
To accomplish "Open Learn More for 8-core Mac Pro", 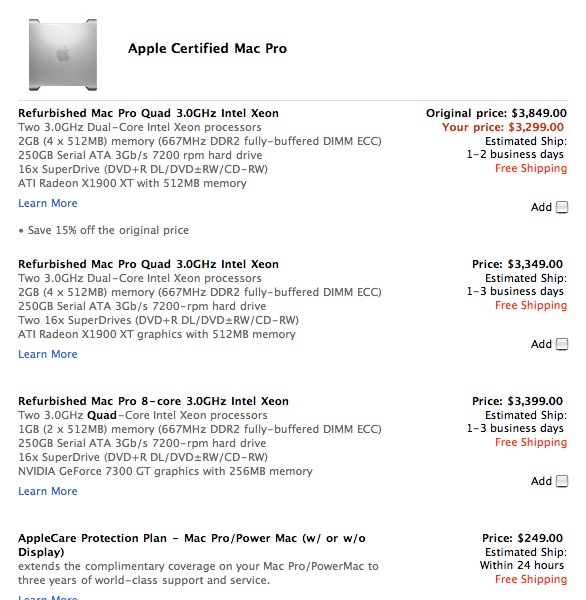I will 48,491.
